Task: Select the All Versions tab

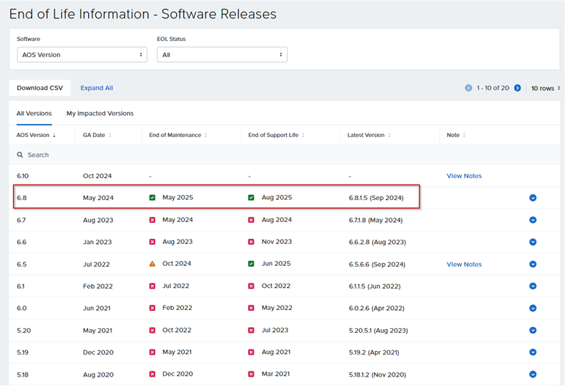Action: [34, 114]
